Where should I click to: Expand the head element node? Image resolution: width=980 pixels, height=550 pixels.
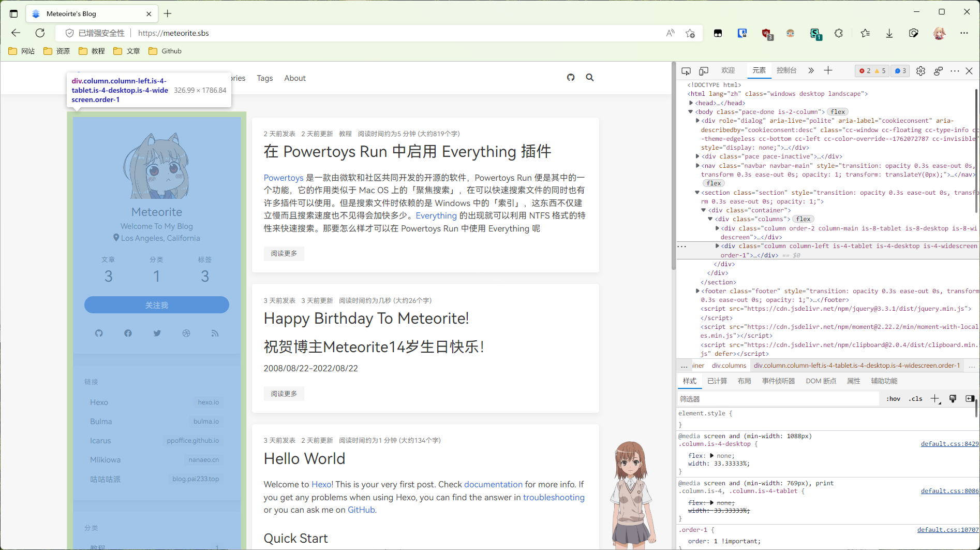click(691, 103)
